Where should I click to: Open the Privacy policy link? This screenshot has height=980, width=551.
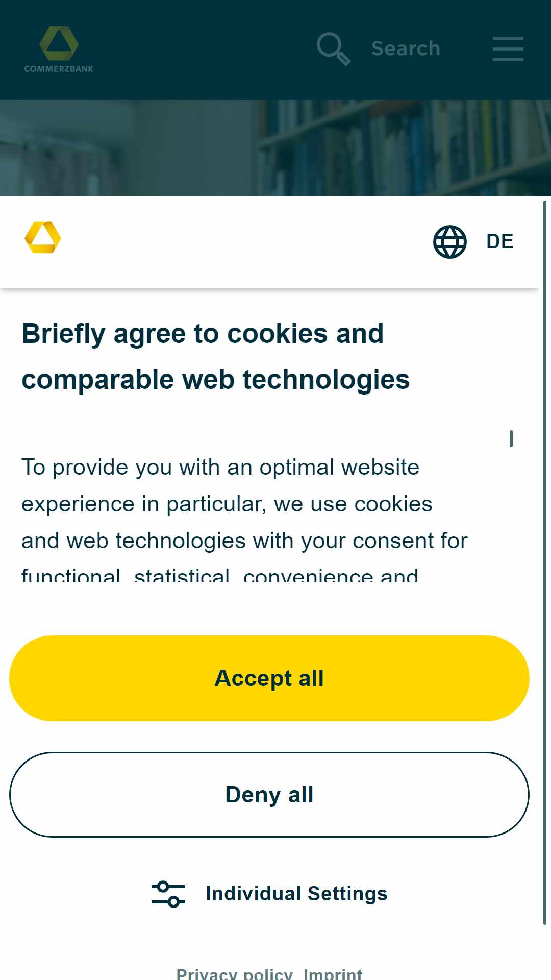(235, 973)
